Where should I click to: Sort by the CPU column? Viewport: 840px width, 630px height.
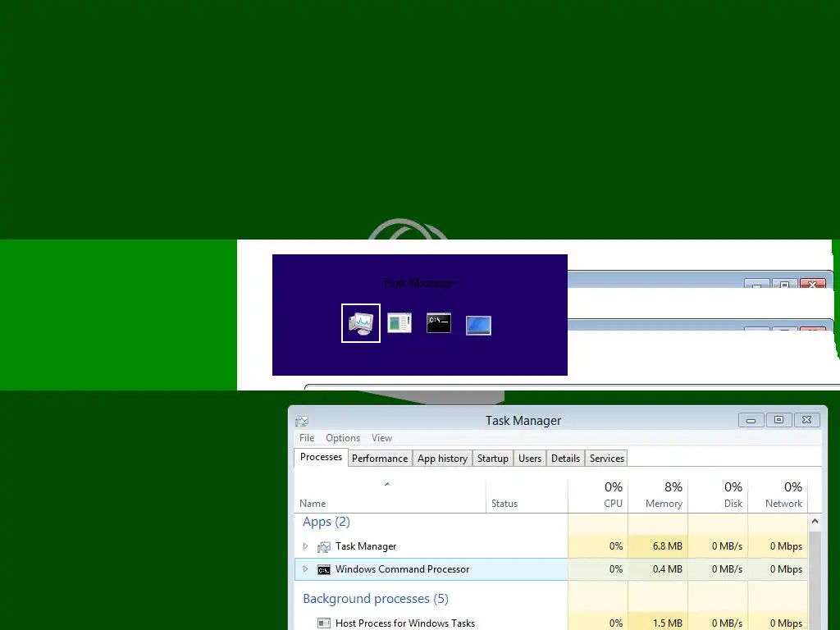(x=598, y=496)
